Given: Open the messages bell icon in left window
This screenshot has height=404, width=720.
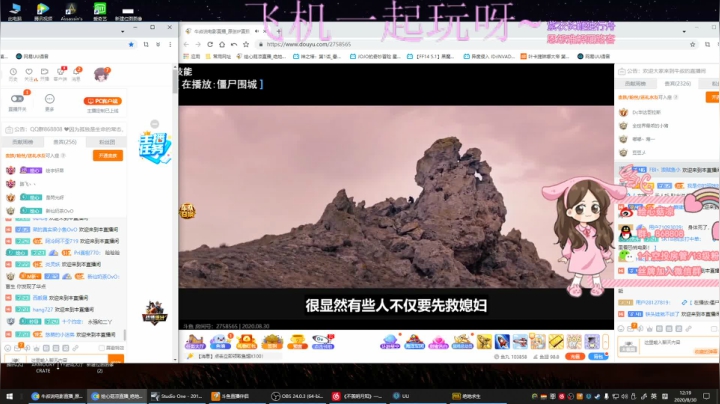Looking at the screenshot, I should [x=76, y=72].
